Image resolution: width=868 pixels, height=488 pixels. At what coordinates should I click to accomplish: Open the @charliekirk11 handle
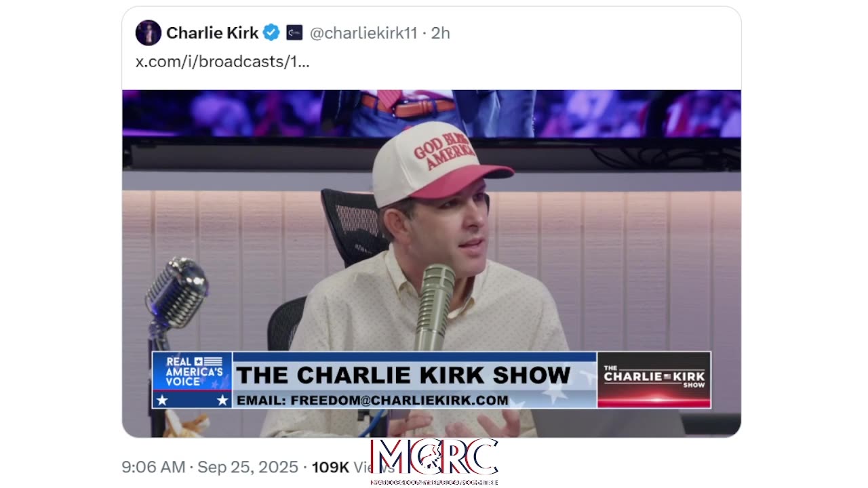coord(363,33)
